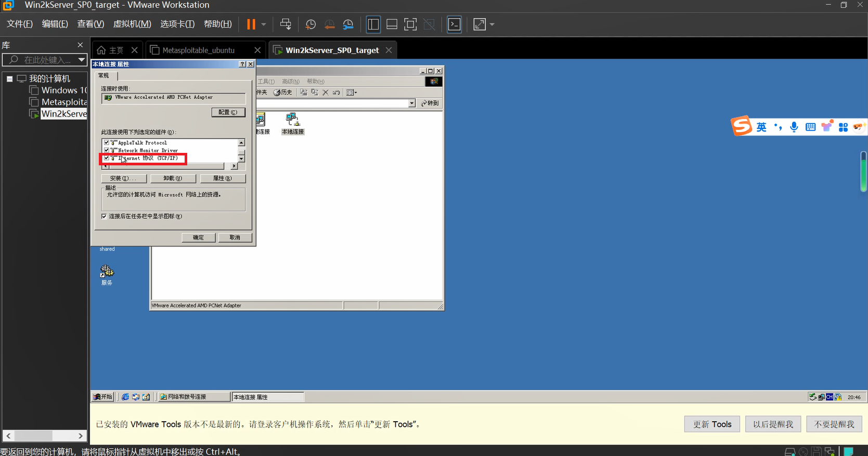
Task: Close the 库 library panel
Action: (80, 45)
